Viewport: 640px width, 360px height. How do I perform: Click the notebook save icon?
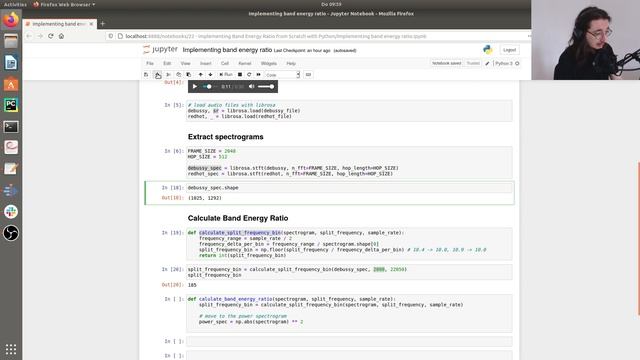146,75
